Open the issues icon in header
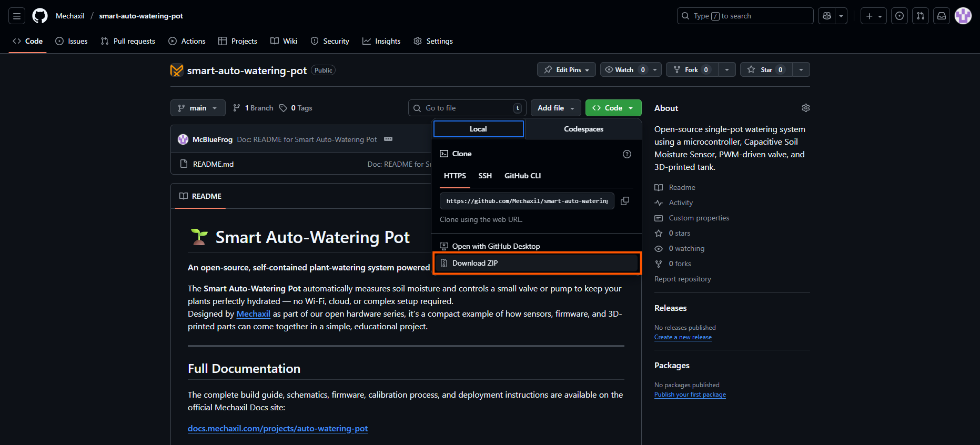This screenshot has height=445, width=980. click(x=900, y=16)
